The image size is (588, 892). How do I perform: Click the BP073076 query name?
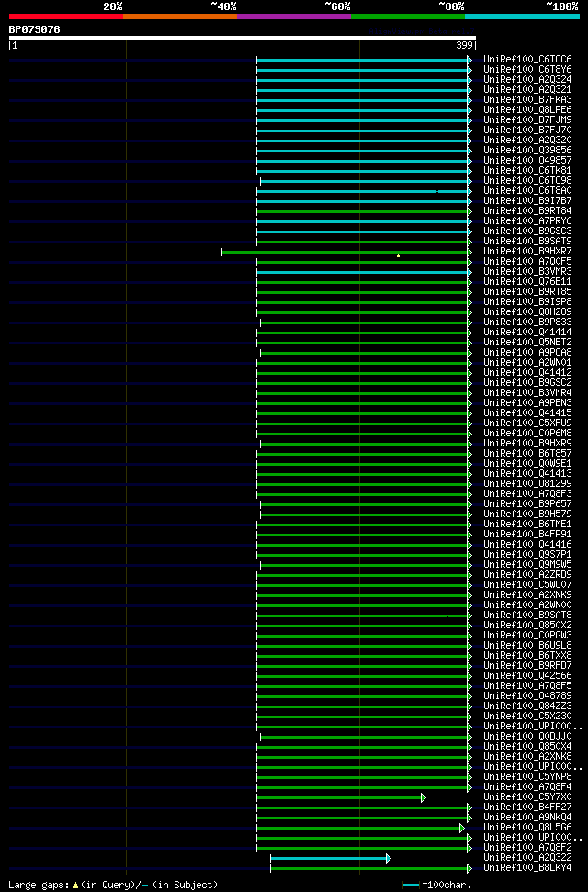(x=34, y=29)
